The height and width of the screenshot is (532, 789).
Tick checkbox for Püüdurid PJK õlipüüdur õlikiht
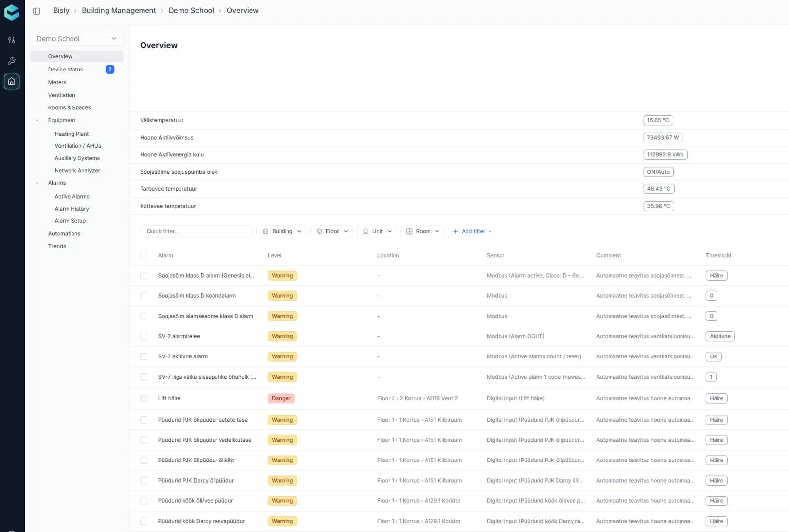(144, 461)
